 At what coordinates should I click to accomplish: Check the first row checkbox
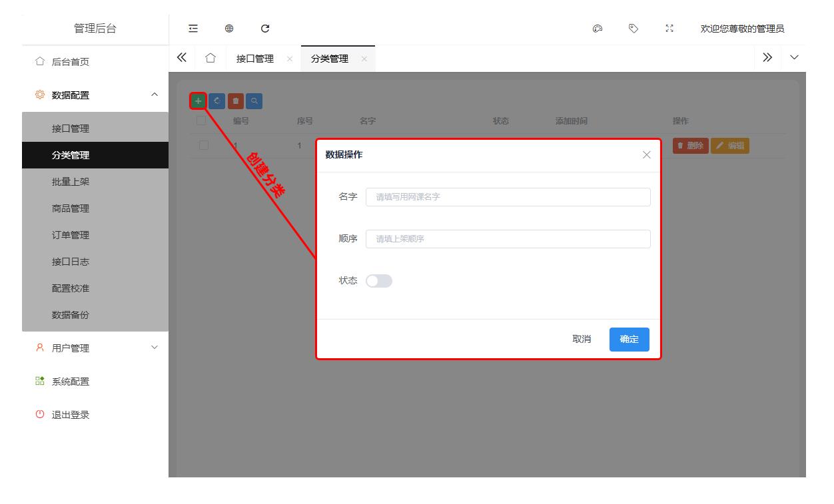click(204, 145)
